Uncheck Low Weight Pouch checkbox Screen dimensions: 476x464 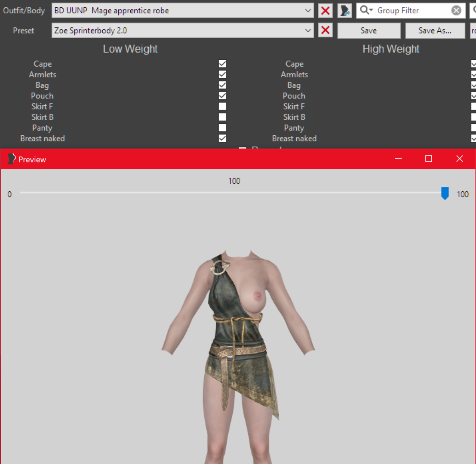(x=222, y=95)
